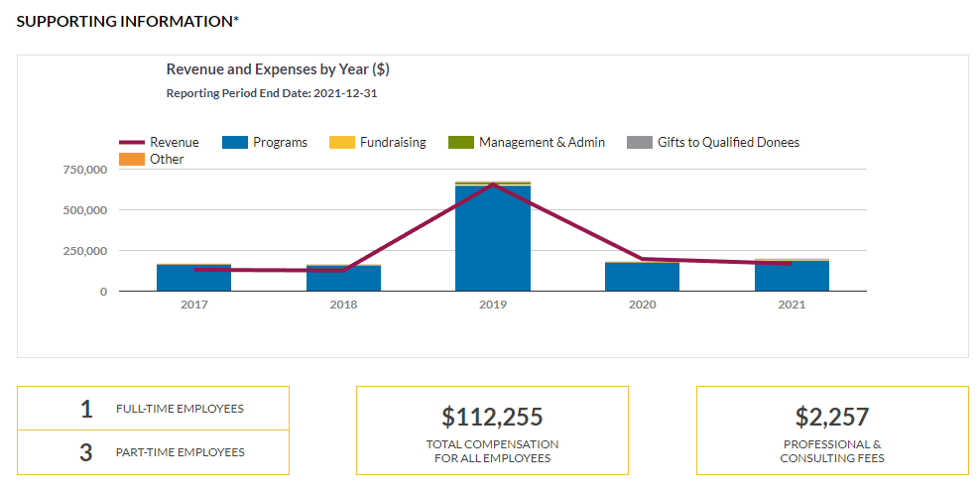
Task: Click the 750,000 y-axis label
Action: click(x=83, y=170)
